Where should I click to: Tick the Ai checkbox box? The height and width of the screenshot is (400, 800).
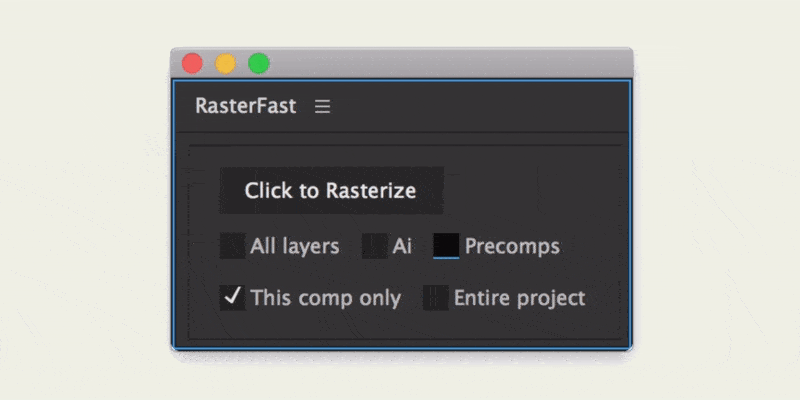pyautogui.click(x=374, y=246)
